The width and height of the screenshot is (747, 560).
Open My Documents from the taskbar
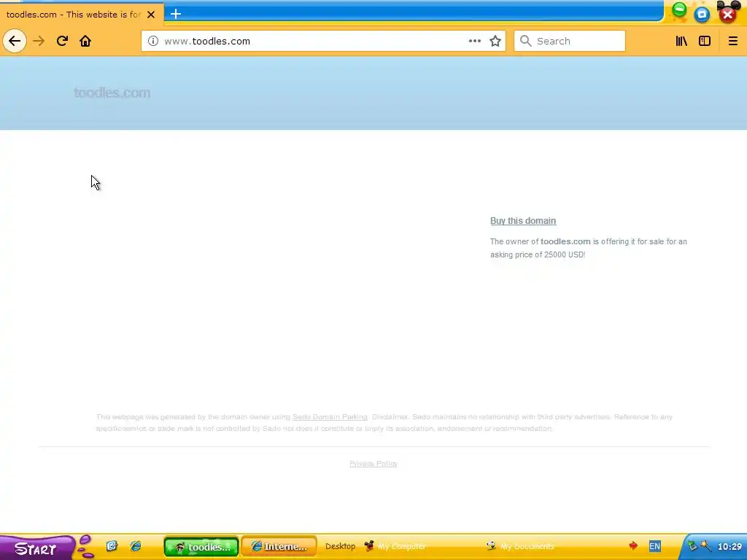click(521, 546)
